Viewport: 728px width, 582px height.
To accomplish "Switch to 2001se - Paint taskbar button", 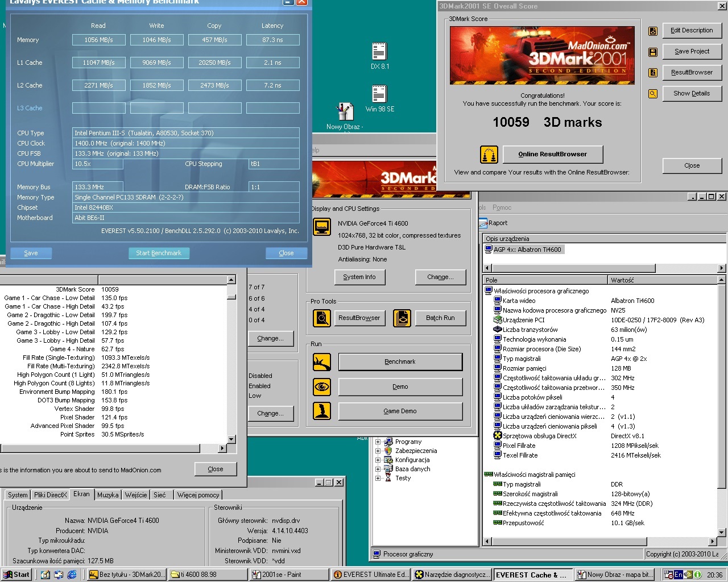I will (288, 575).
